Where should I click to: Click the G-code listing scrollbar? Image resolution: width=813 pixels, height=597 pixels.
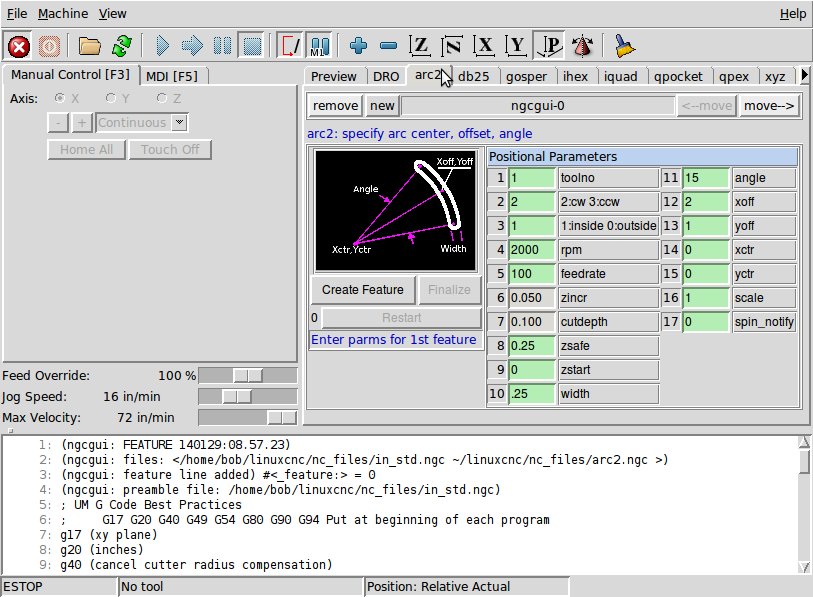tap(804, 504)
